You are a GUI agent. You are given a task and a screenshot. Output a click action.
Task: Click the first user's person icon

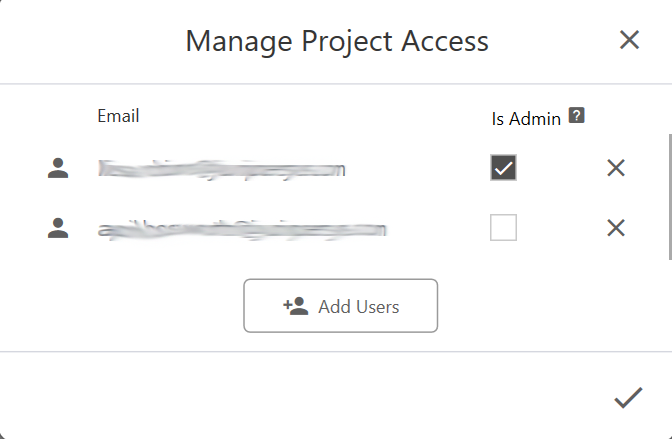coord(58,168)
